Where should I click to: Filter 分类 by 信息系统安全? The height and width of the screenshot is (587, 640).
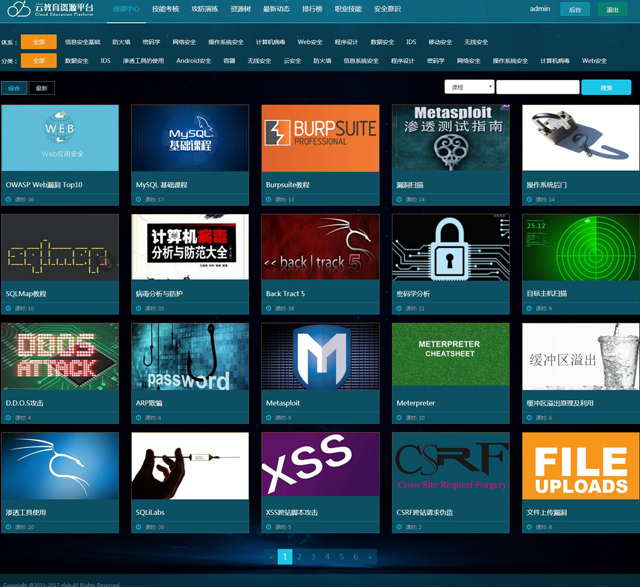(x=361, y=61)
